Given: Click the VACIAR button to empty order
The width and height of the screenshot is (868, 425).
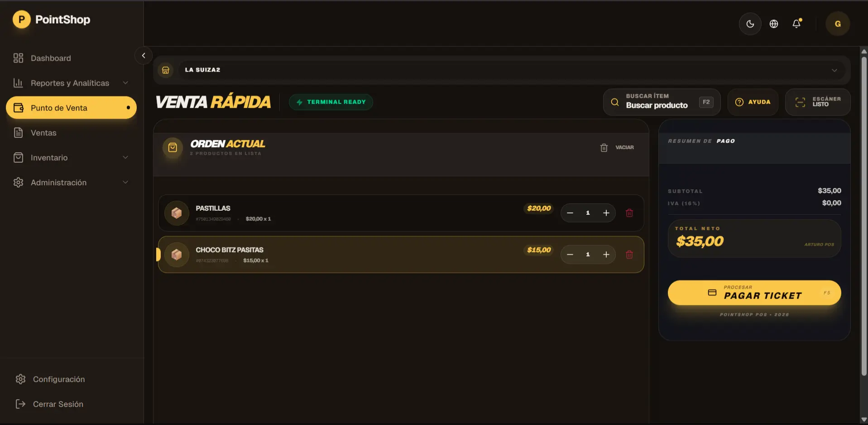Looking at the screenshot, I should (x=617, y=148).
